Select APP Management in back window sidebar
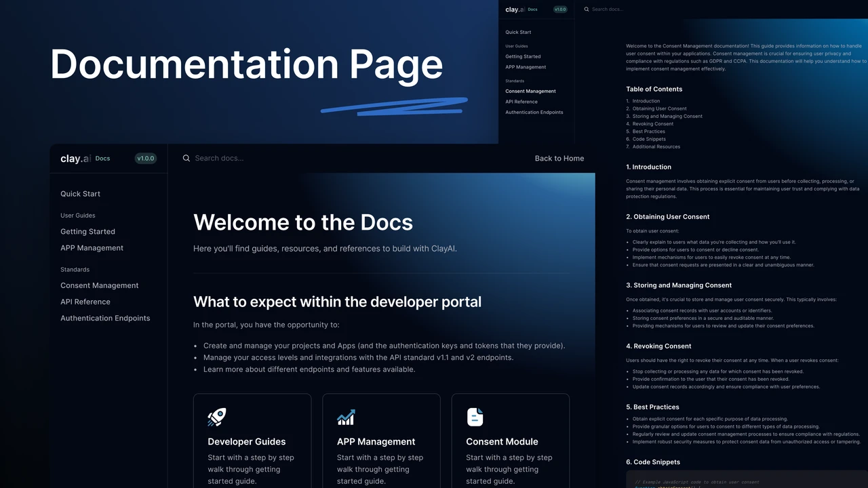868x488 pixels. coord(526,67)
